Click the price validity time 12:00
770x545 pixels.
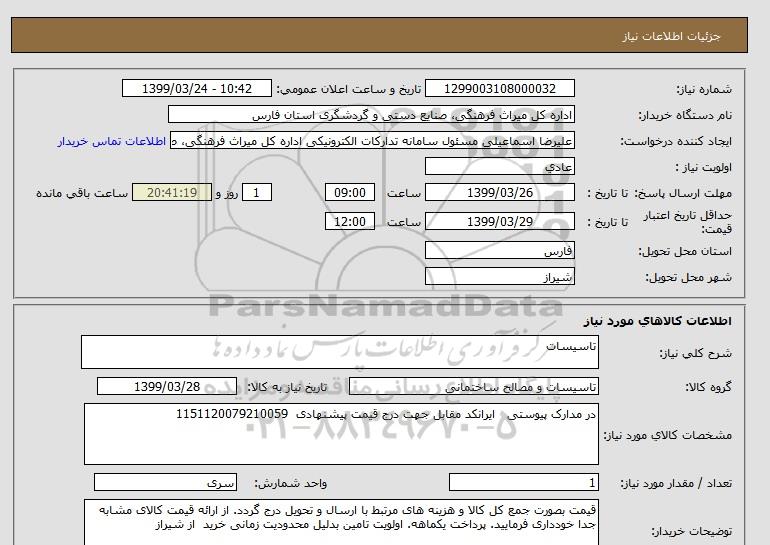point(350,221)
